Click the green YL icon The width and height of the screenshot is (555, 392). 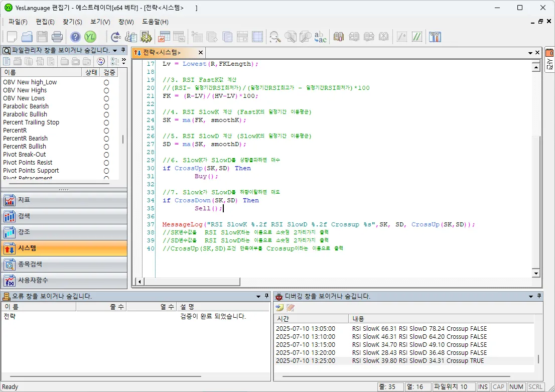tap(90, 37)
